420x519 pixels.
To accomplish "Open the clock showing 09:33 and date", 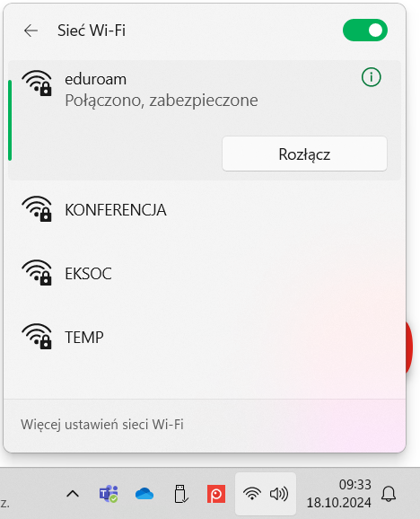I will coord(339,494).
